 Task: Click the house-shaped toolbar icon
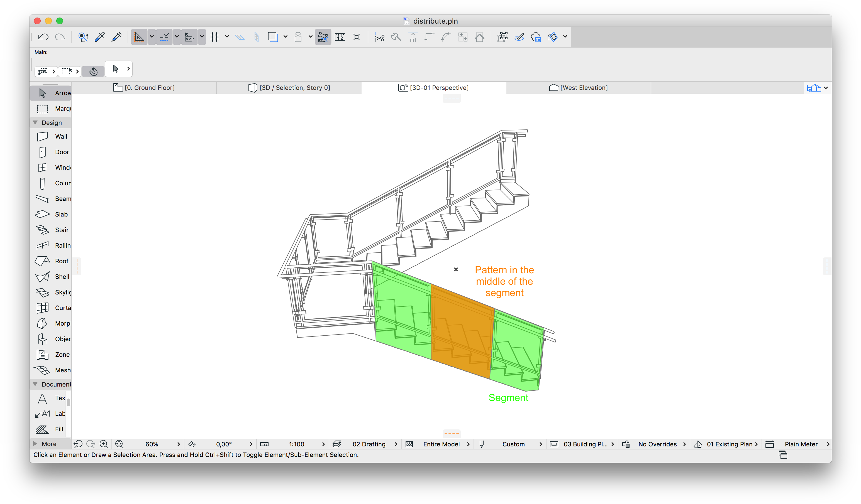[x=480, y=37]
